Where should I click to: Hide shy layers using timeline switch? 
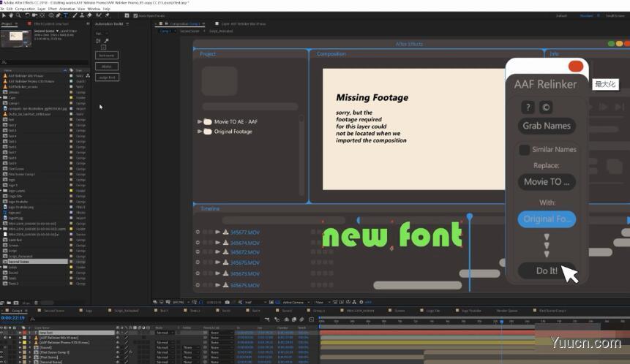tap(287, 319)
